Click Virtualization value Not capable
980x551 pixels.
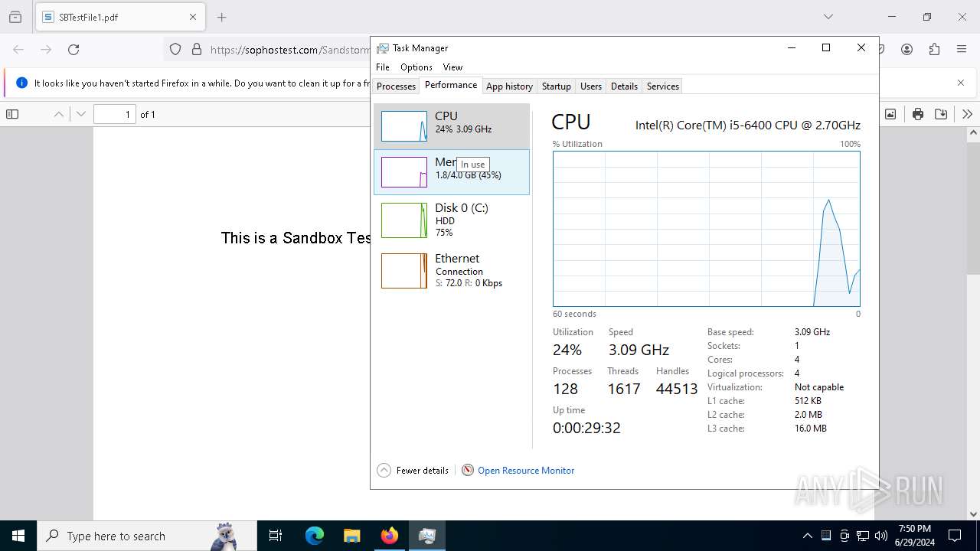pyautogui.click(x=819, y=387)
